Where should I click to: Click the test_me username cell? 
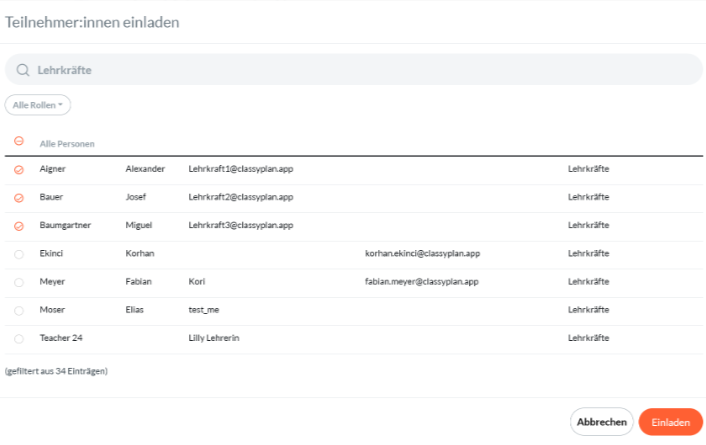coord(204,309)
